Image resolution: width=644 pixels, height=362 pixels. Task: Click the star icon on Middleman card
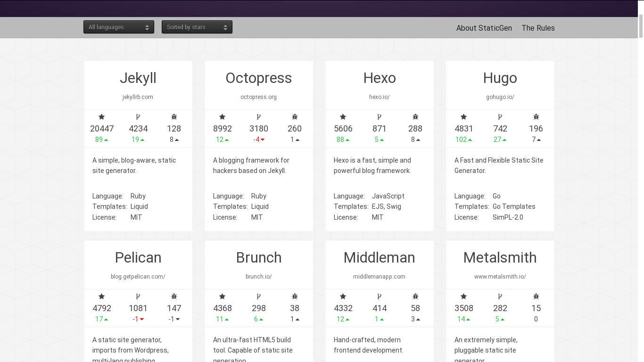point(343,296)
